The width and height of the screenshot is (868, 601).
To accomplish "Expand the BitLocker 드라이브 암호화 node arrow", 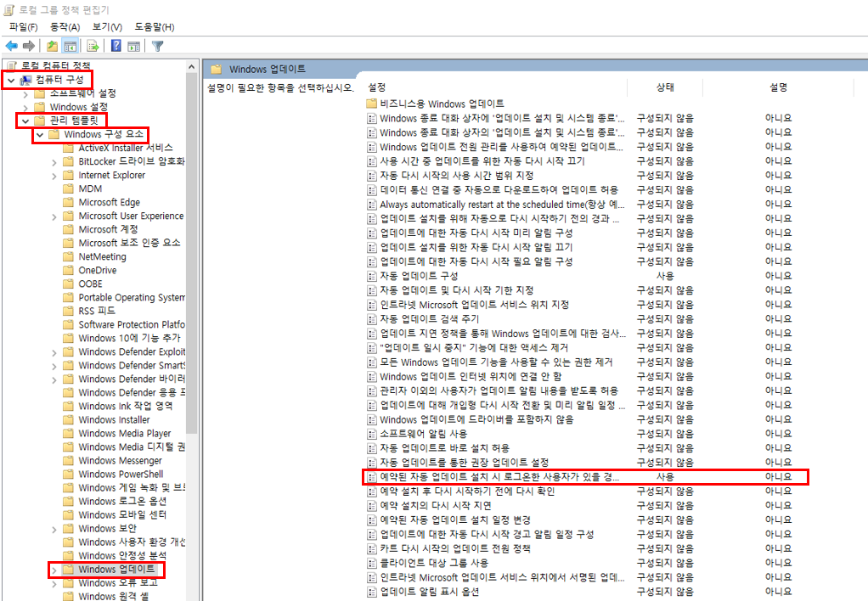I will click(x=54, y=162).
